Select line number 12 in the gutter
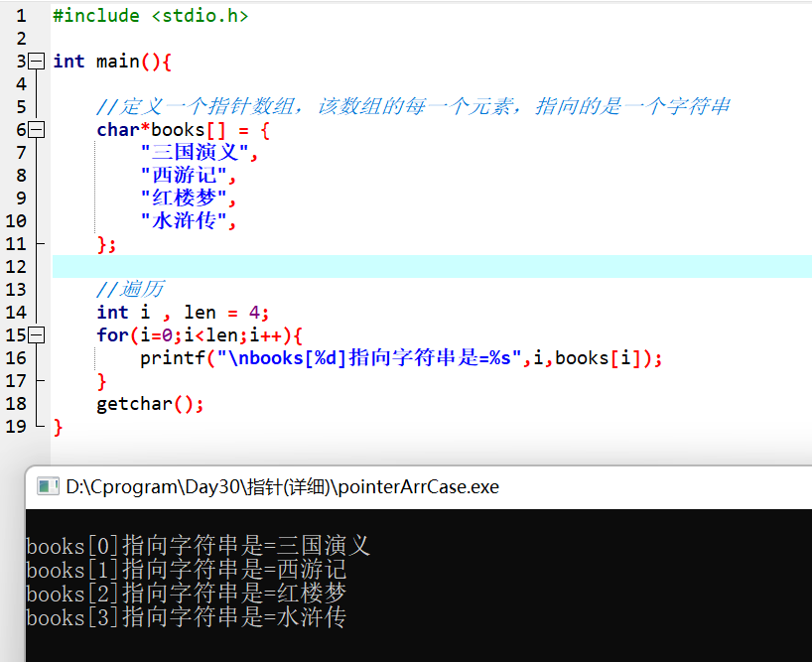Screen dimensions: 812x662 pos(17,266)
